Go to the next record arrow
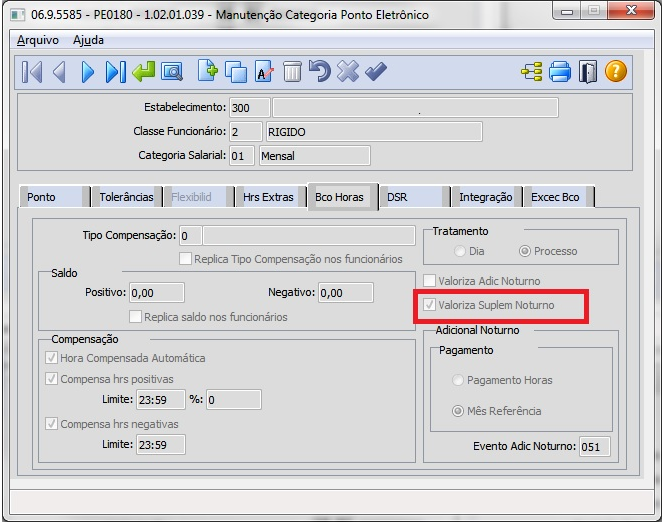Viewport: 662px width, 523px height. pyautogui.click(x=87, y=72)
